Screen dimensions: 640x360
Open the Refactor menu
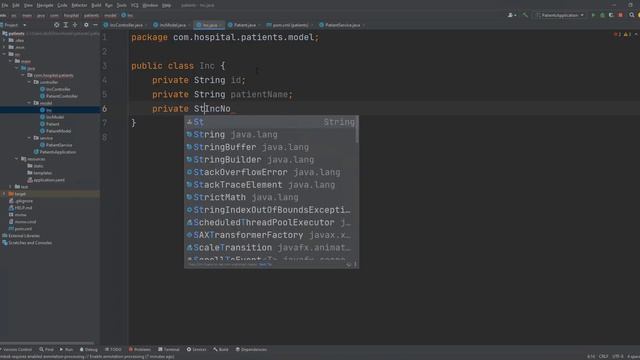point(79,5)
